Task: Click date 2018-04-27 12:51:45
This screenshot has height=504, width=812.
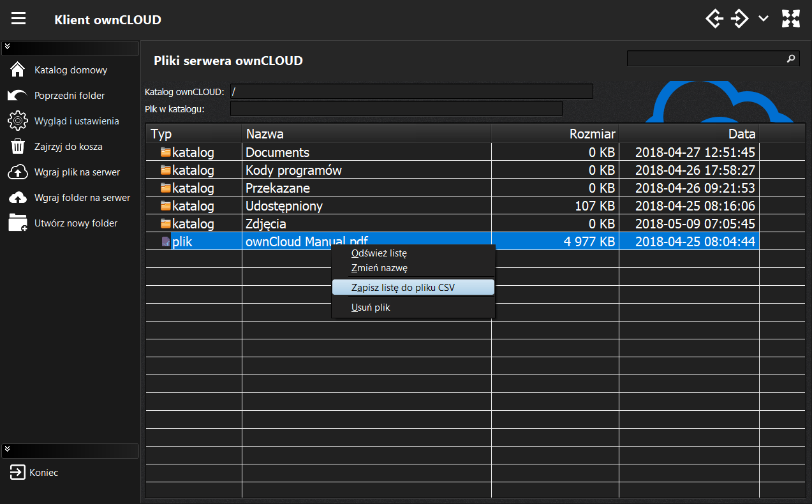Action: pos(689,152)
